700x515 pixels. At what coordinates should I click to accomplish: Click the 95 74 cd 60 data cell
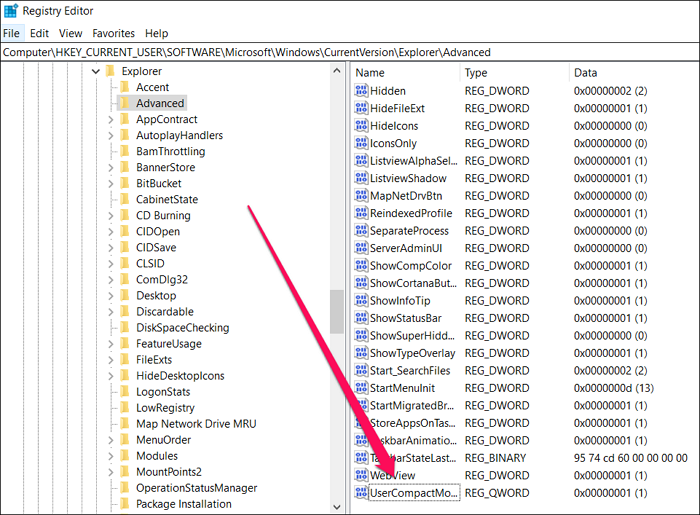(630, 458)
